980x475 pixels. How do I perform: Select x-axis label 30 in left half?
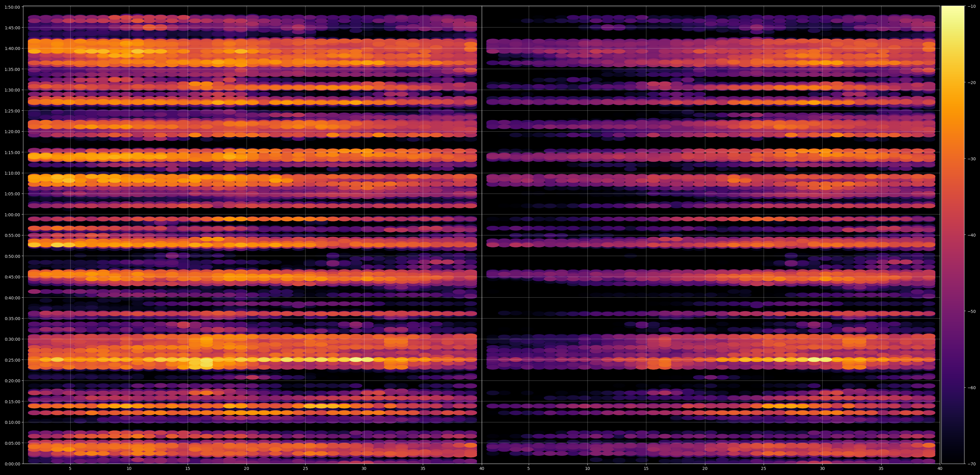(x=364, y=468)
